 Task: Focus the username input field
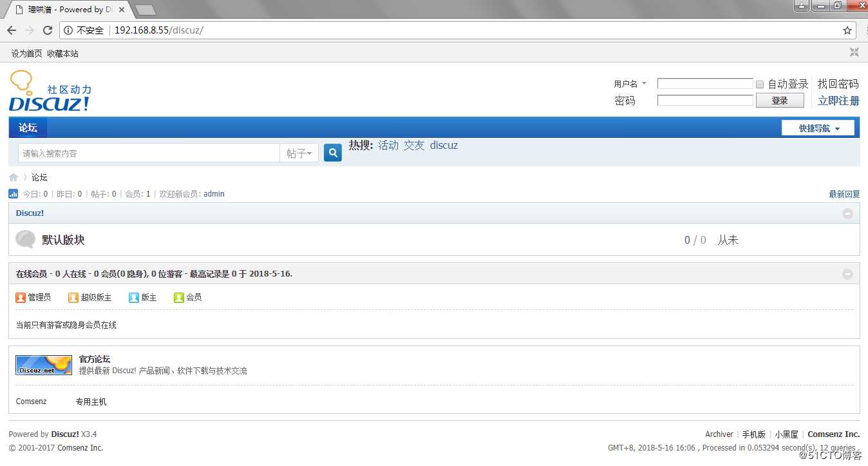click(x=705, y=84)
